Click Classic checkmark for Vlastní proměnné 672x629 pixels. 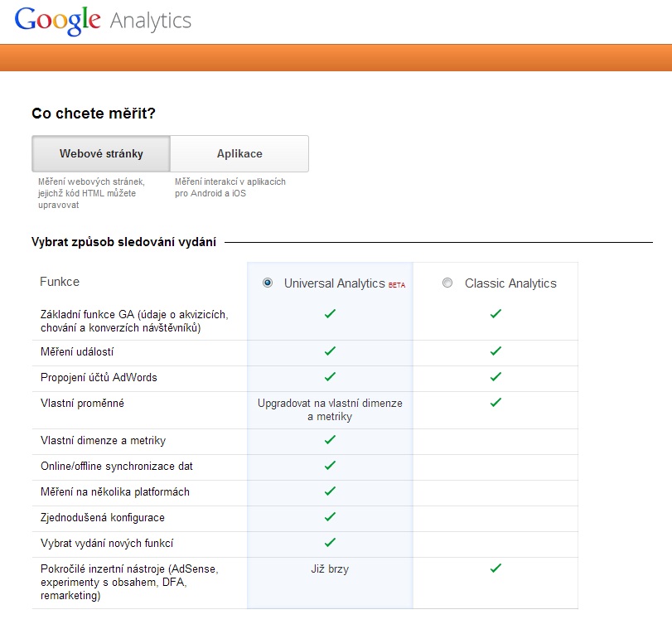(496, 403)
